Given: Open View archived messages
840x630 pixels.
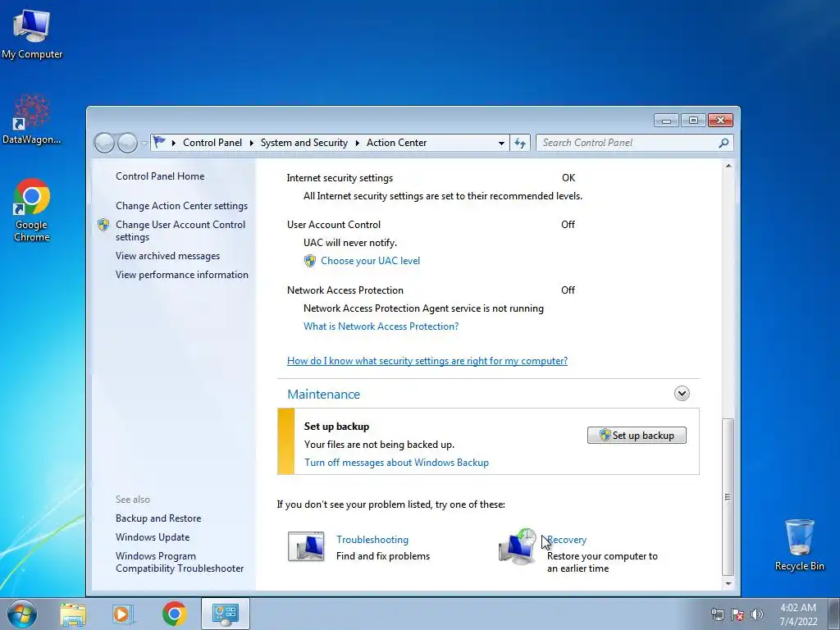Looking at the screenshot, I should (x=167, y=256).
